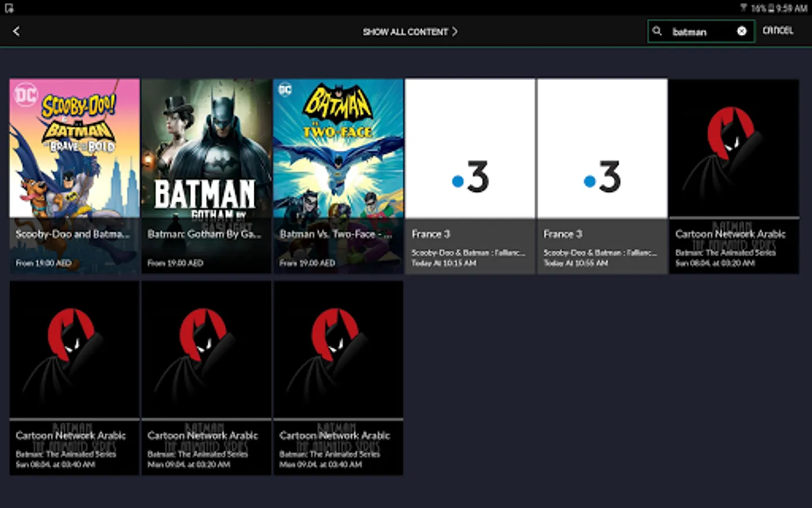The width and height of the screenshot is (812, 508).
Task: Tap the battery status icon
Action: coord(770,8)
